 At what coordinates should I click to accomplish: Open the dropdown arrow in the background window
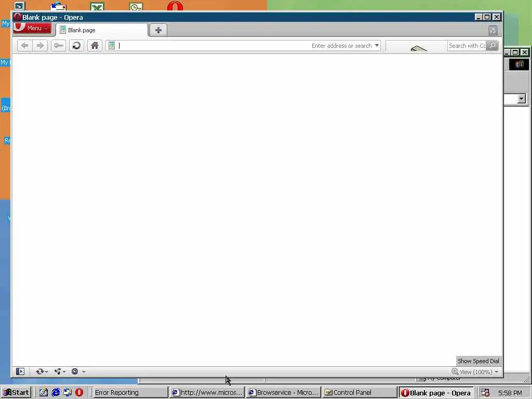[522, 99]
